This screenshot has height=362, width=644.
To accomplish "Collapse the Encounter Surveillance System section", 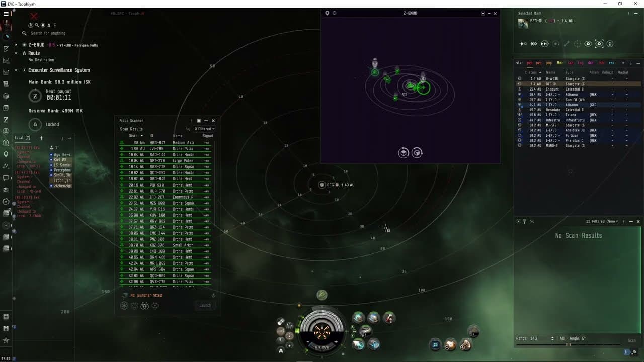I will [x=16, y=70].
